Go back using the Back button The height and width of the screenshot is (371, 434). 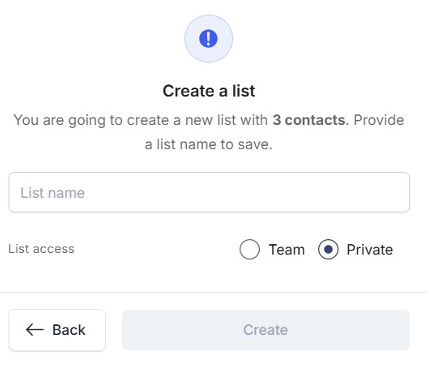[57, 330]
